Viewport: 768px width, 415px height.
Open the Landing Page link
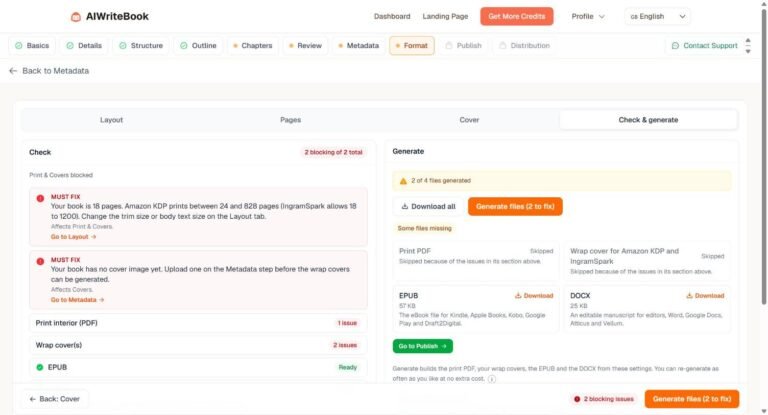click(445, 16)
